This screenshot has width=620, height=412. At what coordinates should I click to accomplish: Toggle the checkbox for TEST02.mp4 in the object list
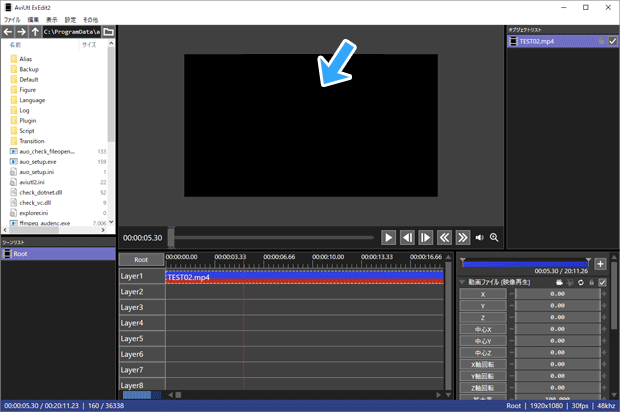point(612,41)
